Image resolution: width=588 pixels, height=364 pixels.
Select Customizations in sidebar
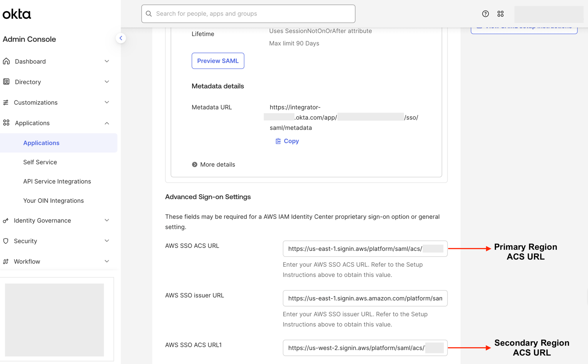[x=36, y=103]
